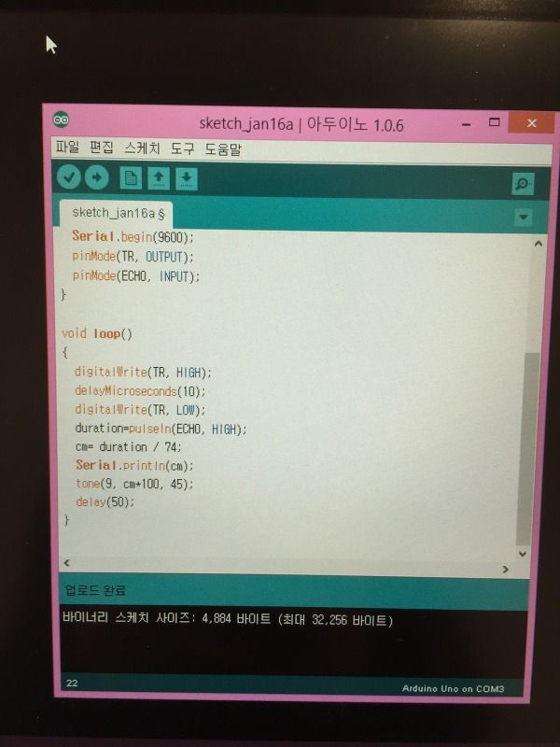
Task: Minimize the Arduino window
Action: pyautogui.click(x=467, y=124)
